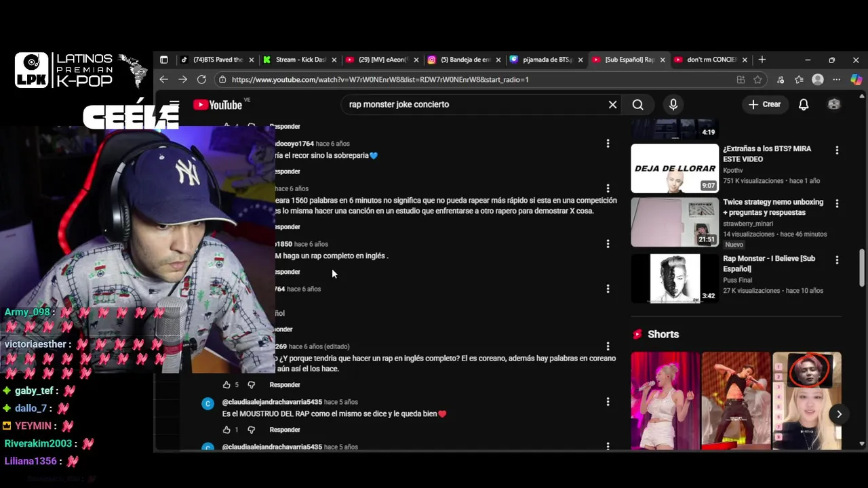Close the Stream - Kick Dashboard tab
The width and height of the screenshot is (868, 488).
click(334, 60)
